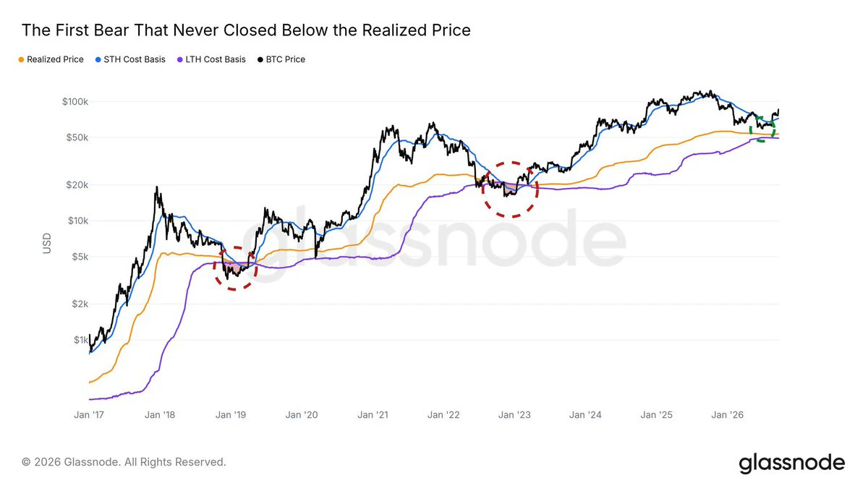Click the red dashed circle near Jan '19
868x488 pixels.
[x=236, y=267]
